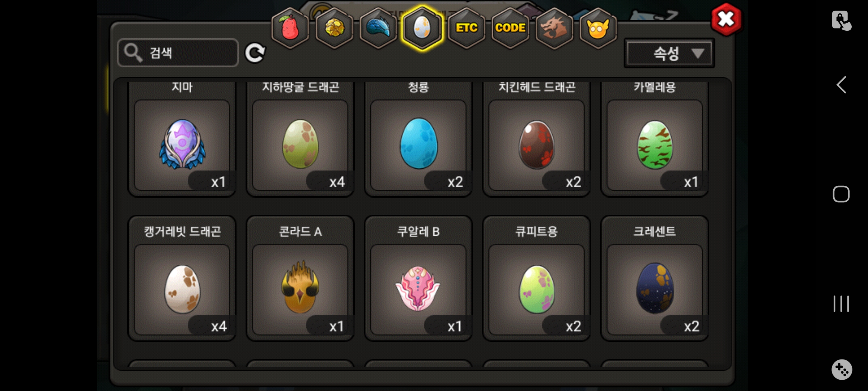Choose the pink 쿠알레 B egg
The image size is (868, 391).
[x=418, y=278]
